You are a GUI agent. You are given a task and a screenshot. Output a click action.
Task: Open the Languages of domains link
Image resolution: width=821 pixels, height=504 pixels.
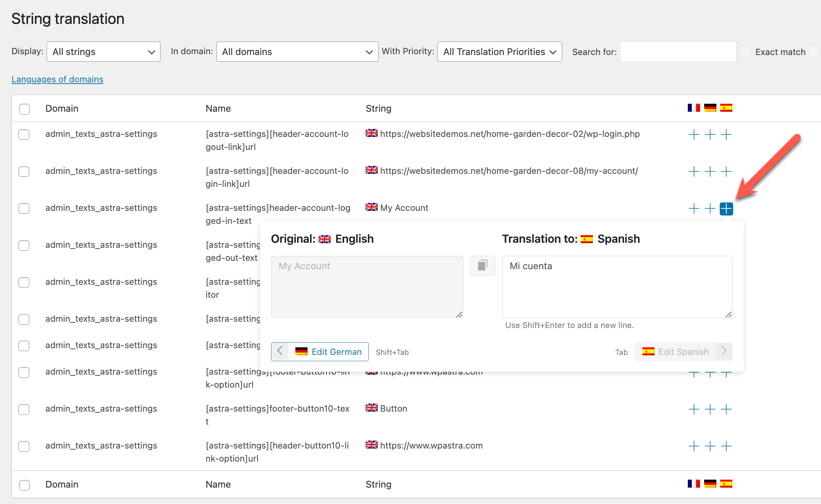tap(57, 79)
